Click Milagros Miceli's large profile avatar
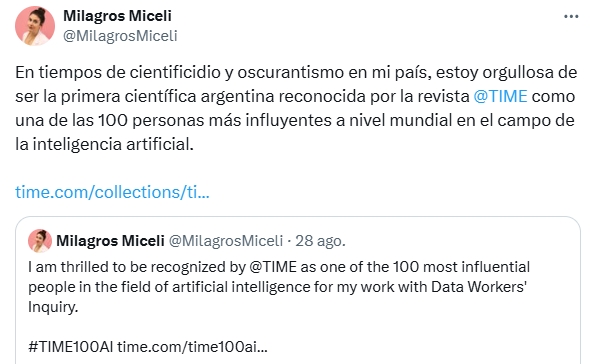The height and width of the screenshot is (364, 590). [x=35, y=26]
